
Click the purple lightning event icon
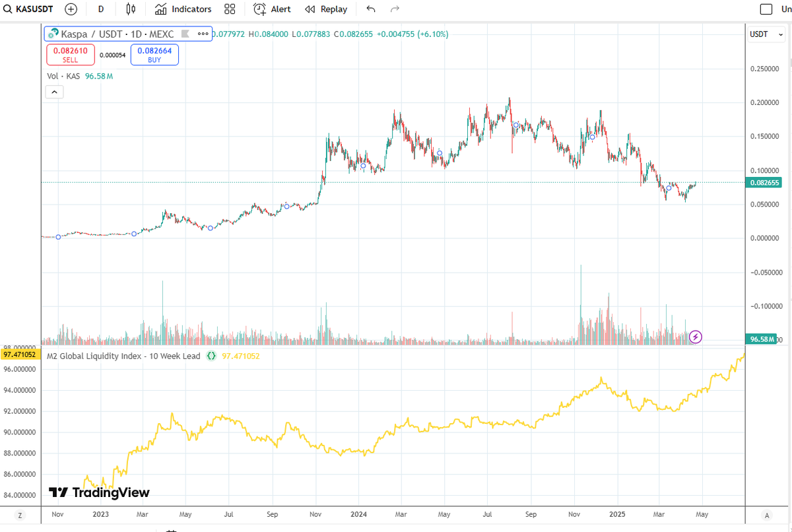tap(696, 337)
